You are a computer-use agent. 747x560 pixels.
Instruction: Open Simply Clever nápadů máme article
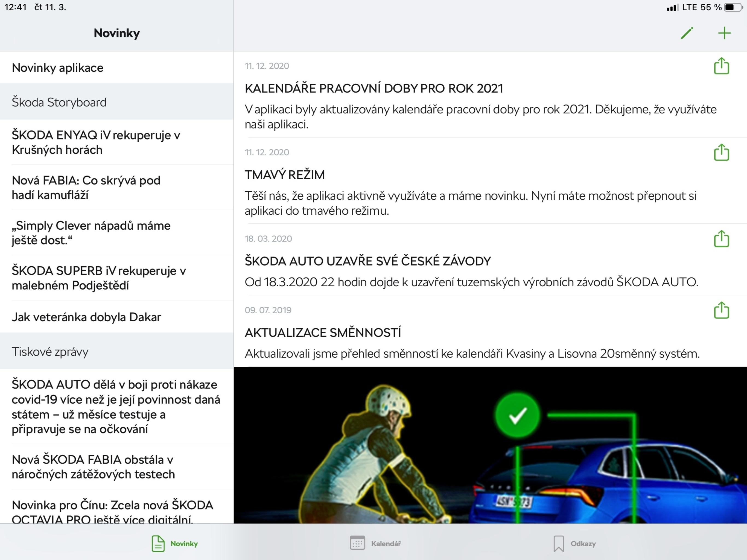117,233
